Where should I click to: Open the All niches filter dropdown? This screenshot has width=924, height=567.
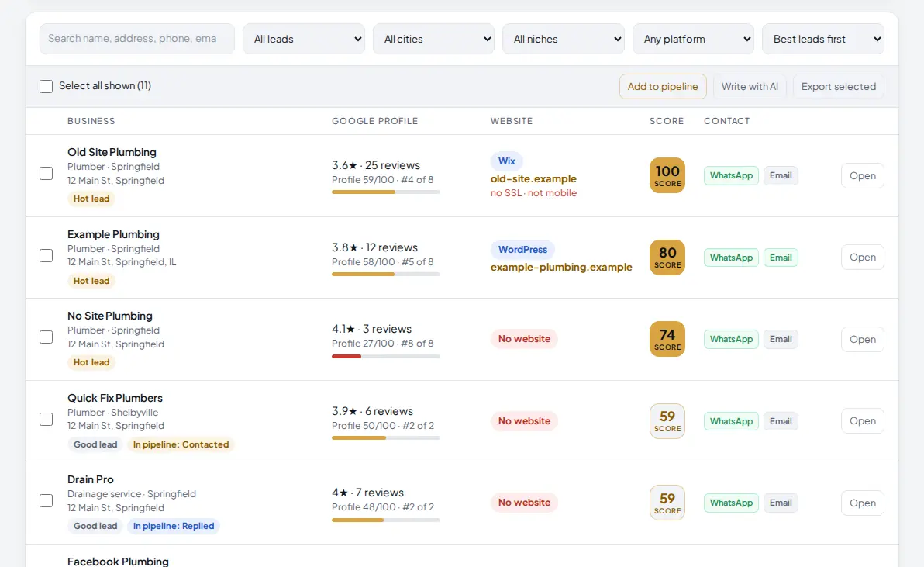tap(564, 39)
